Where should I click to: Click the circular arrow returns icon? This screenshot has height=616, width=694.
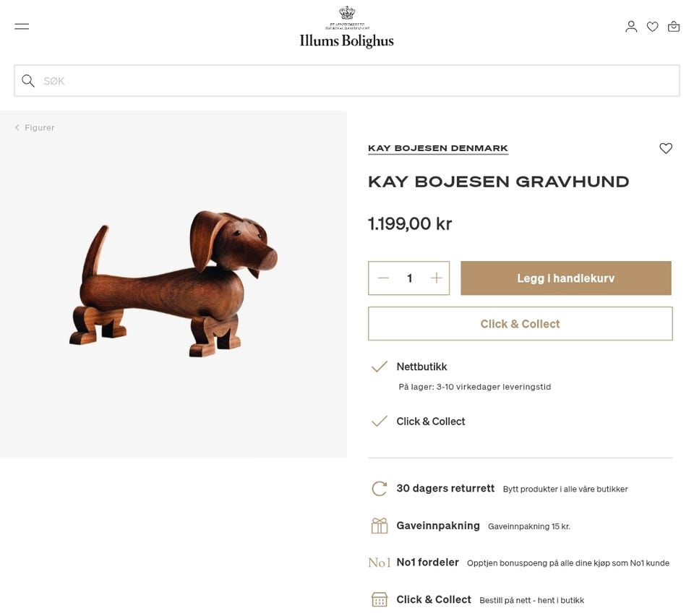[379, 489]
